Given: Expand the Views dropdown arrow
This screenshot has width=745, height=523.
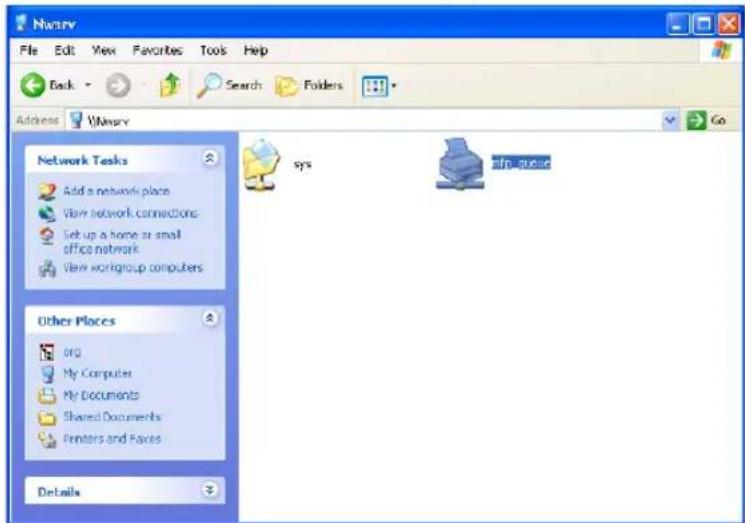Looking at the screenshot, I should [x=393, y=86].
